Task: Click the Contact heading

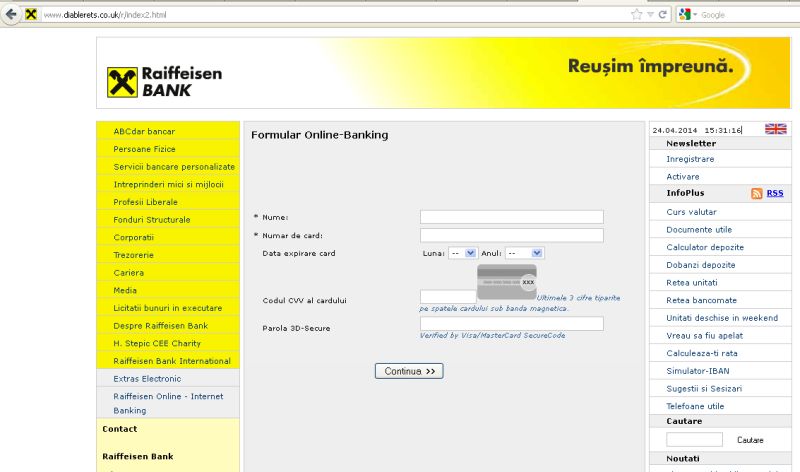Action: click(x=119, y=429)
